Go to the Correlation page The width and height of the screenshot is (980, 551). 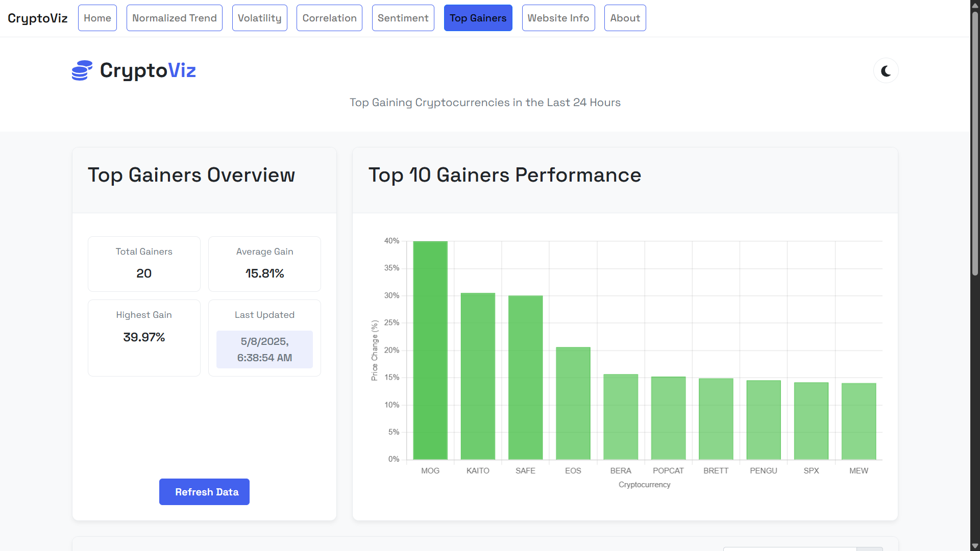click(329, 18)
